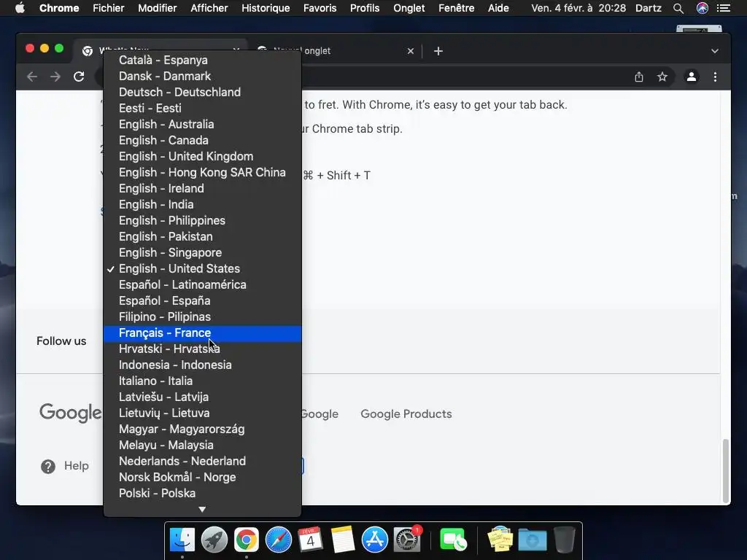This screenshot has width=747, height=560.
Task: Select English - India option
Action: 202,204
